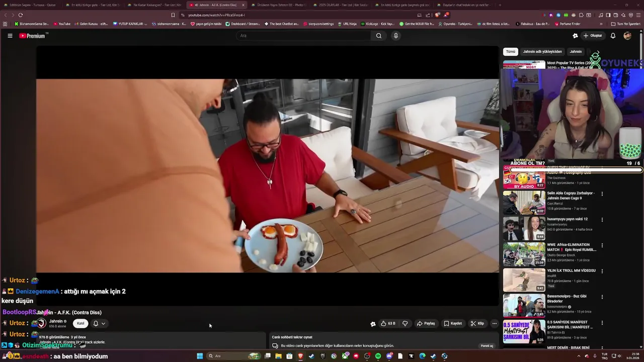Switch to 'Ne Kadar Kıskançsın?' browser tab
This screenshot has height=362, width=644.
pyautogui.click(x=154, y=5)
